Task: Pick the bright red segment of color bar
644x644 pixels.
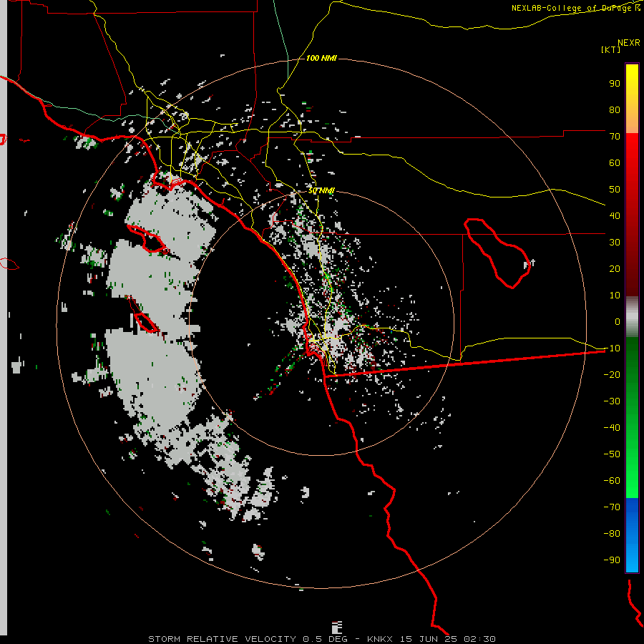Action: pos(632,215)
